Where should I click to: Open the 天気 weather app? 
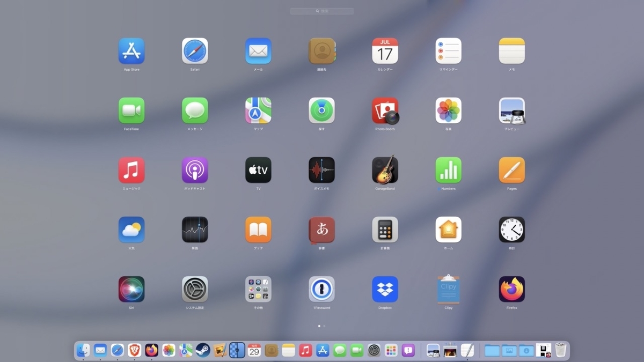(x=131, y=230)
